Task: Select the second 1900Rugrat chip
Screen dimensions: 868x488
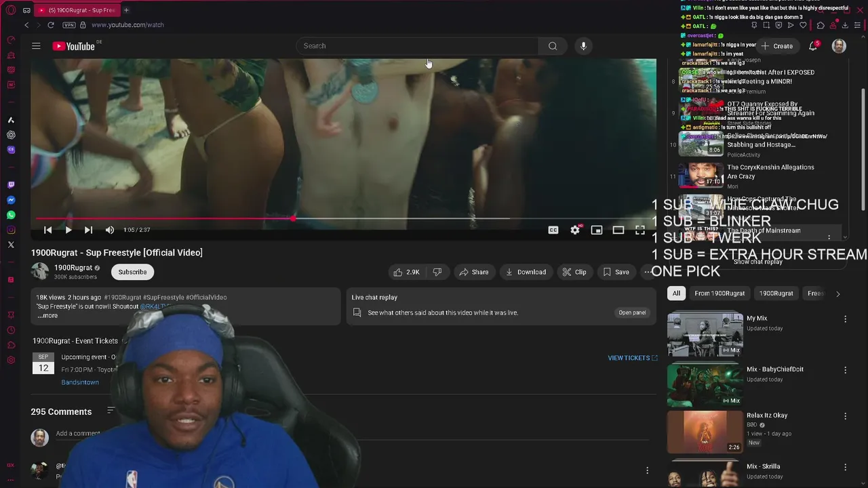Action: (x=776, y=293)
